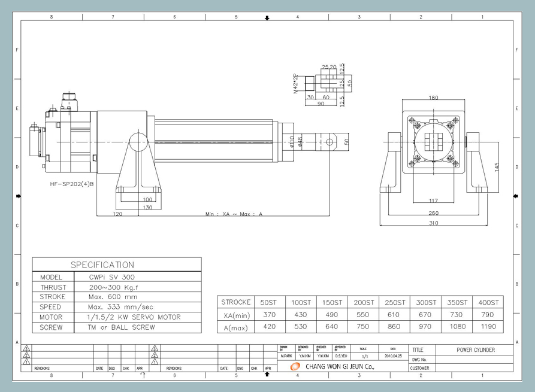This screenshot has height=392, width=535.
Task: Select the model value CWPi SV 300
Action: [x=112, y=277]
